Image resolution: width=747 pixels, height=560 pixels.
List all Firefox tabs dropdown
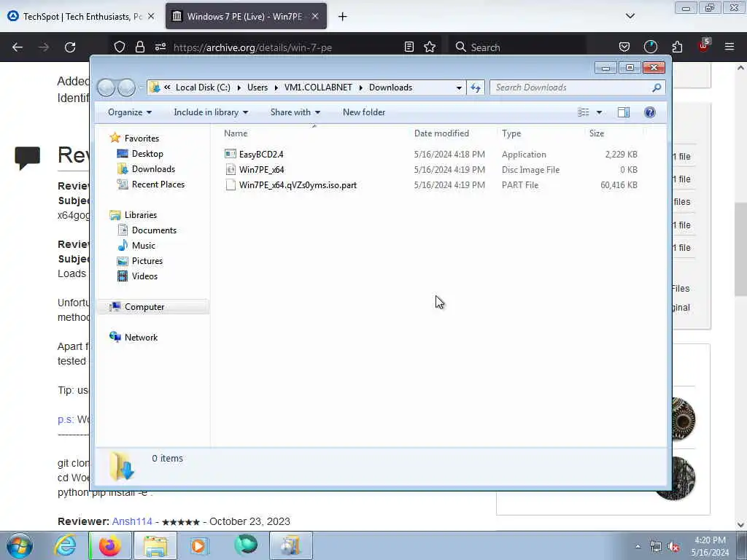tap(630, 16)
